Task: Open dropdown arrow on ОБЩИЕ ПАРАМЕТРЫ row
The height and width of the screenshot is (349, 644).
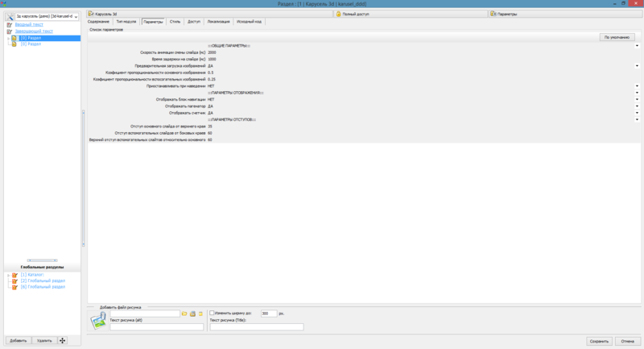Action: tap(637, 46)
